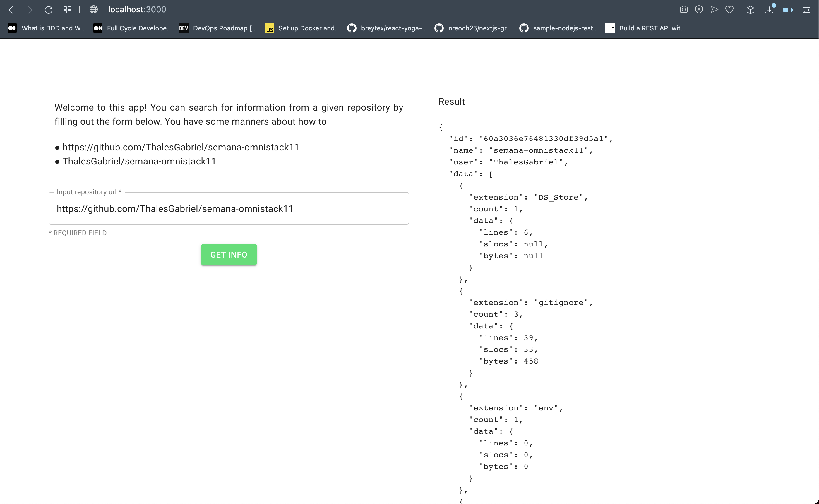Click the cube extensions icon
The width and height of the screenshot is (819, 504).
coord(750,10)
